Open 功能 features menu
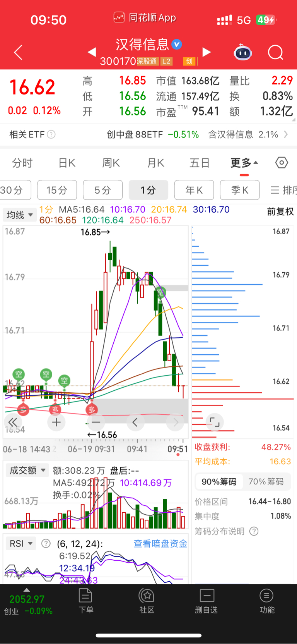This screenshot has height=644, width=297. pos(267,601)
